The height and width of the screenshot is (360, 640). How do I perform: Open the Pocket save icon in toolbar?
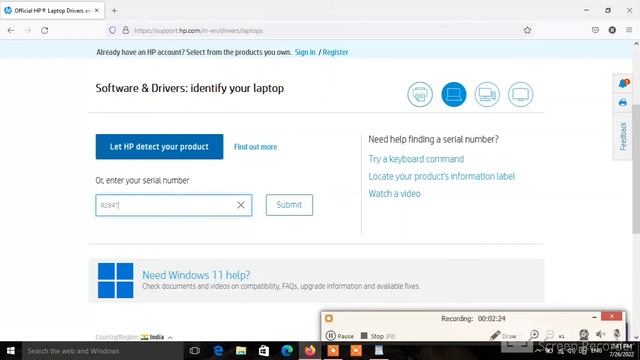pos(596,30)
